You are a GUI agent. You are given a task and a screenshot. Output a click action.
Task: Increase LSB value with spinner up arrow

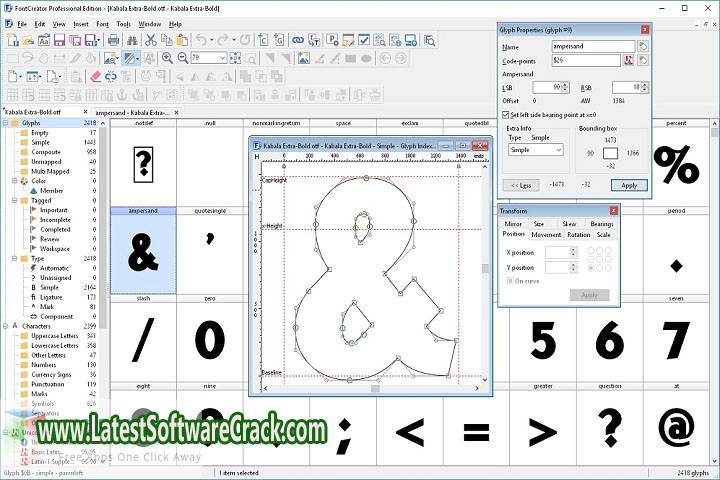coord(565,85)
